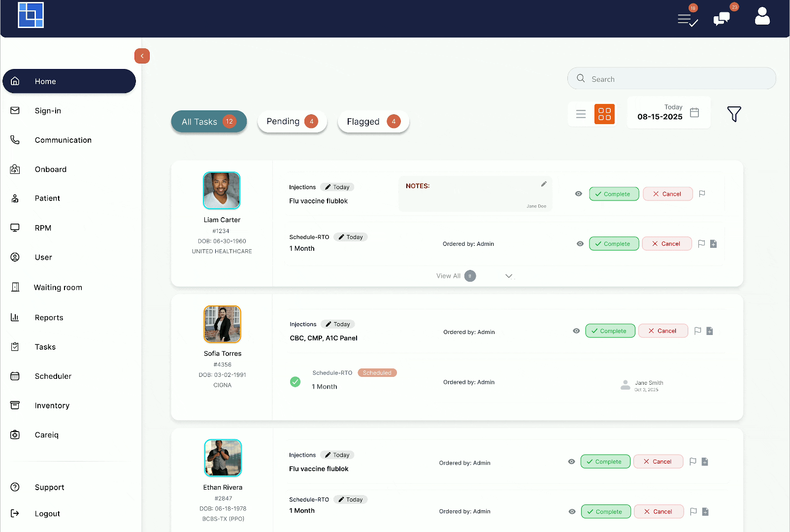Open the date picker showing 08-15-2025
Viewport: 790px width, 532px height.
click(x=668, y=112)
